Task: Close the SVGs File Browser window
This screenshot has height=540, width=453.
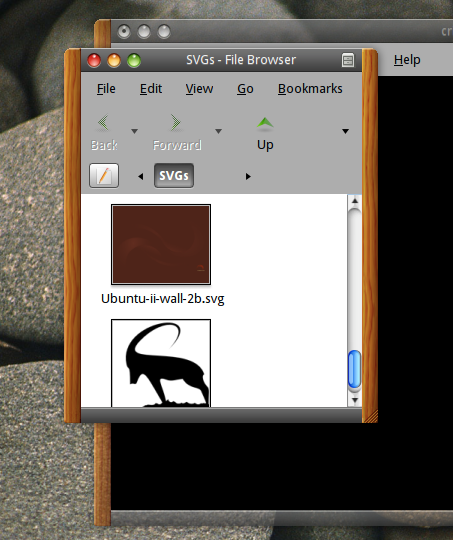Action: (94, 61)
